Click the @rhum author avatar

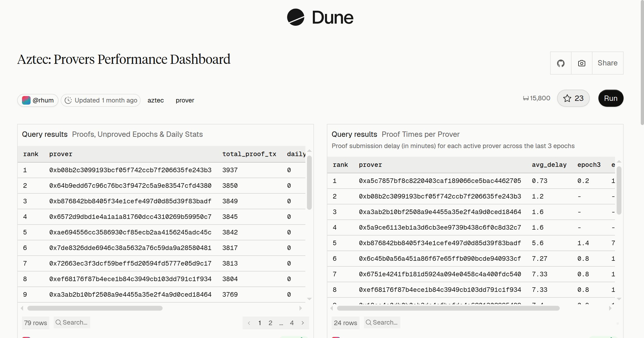click(x=26, y=100)
